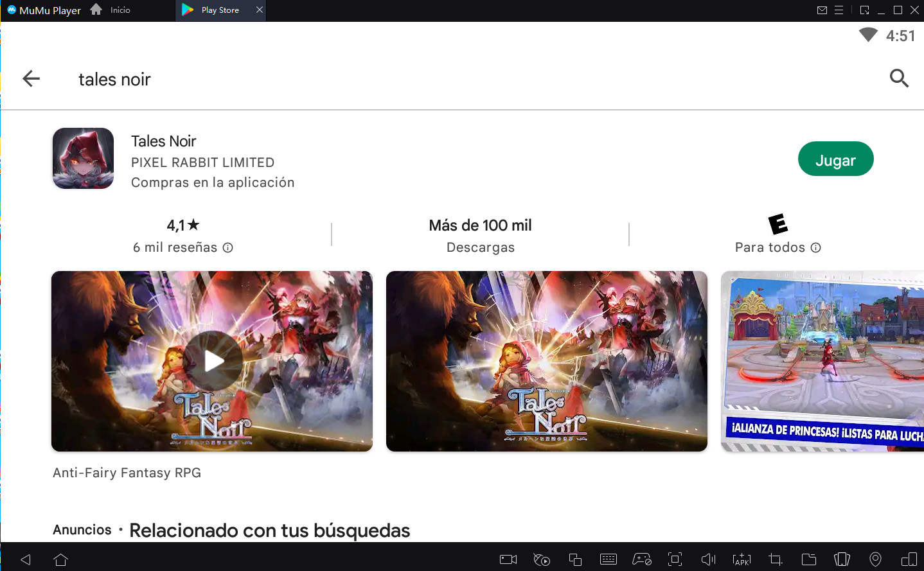Close the Play Store tab
This screenshot has height=571, width=924.
(x=260, y=10)
